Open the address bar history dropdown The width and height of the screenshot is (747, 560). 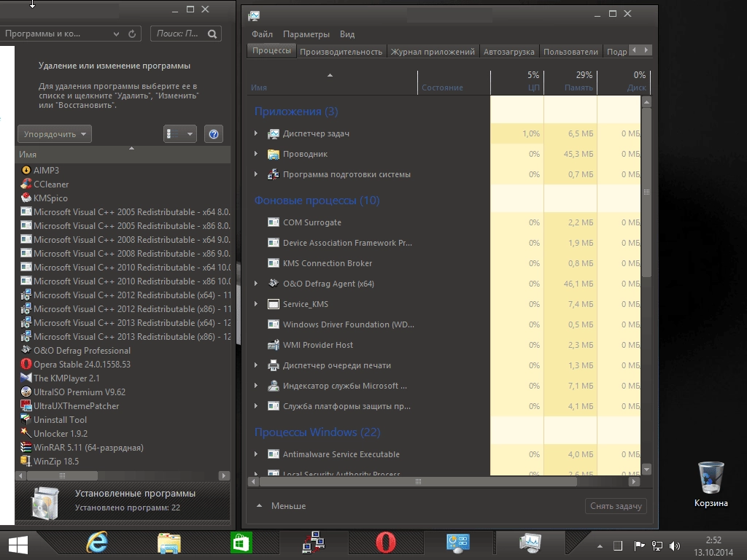(x=116, y=34)
